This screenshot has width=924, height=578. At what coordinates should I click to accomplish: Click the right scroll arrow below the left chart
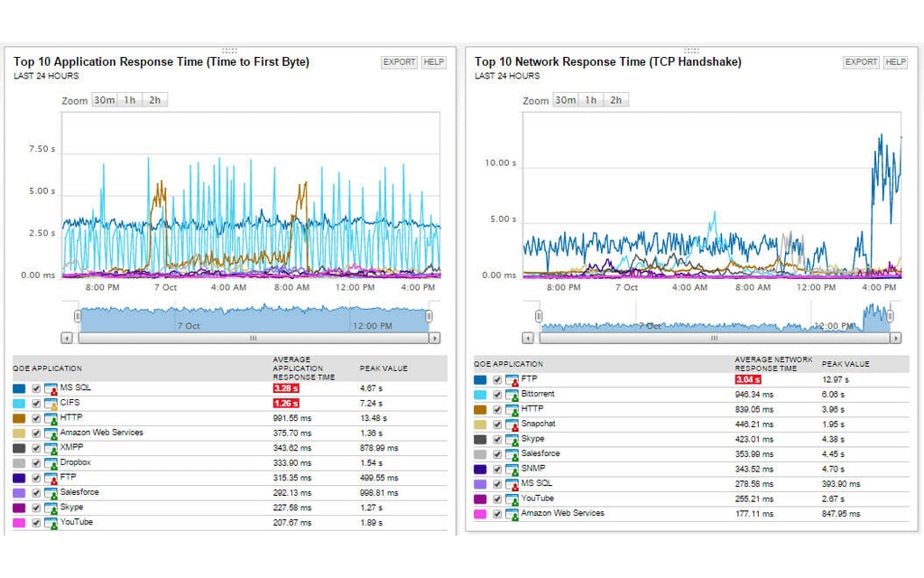(436, 339)
